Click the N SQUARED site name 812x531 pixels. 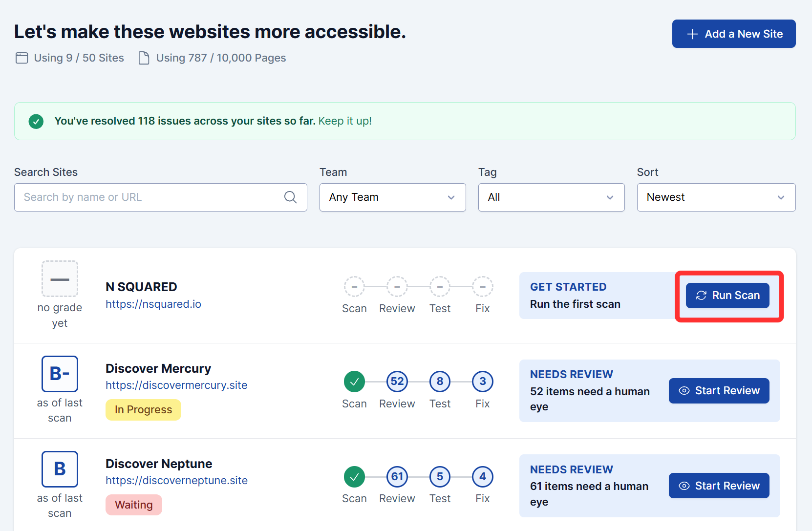(141, 287)
